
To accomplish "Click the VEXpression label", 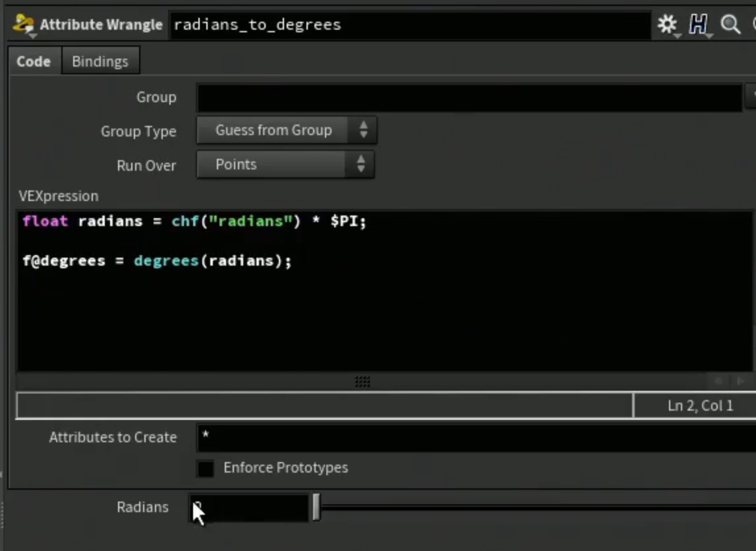I will [x=59, y=196].
